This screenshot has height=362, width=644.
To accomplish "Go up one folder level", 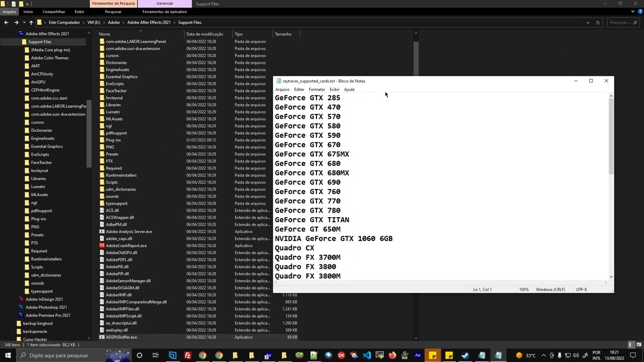I will (31, 22).
